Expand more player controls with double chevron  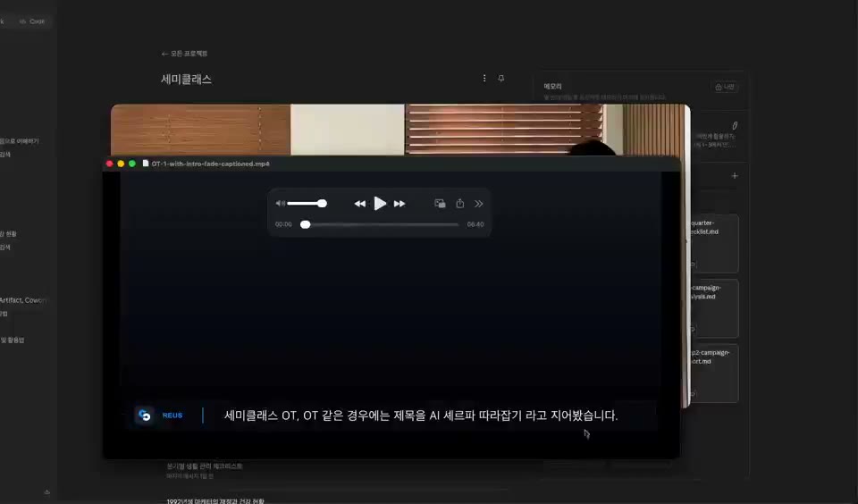[479, 204]
